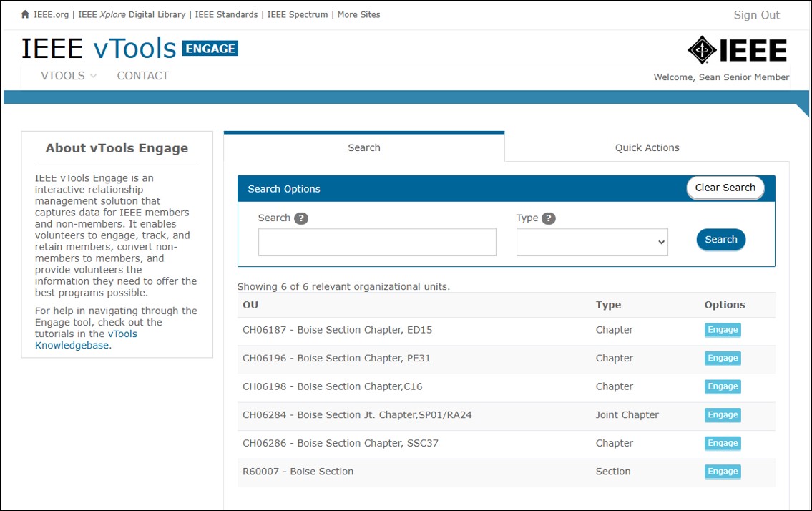The width and height of the screenshot is (812, 511).
Task: Click the OU column header
Action: click(250, 305)
